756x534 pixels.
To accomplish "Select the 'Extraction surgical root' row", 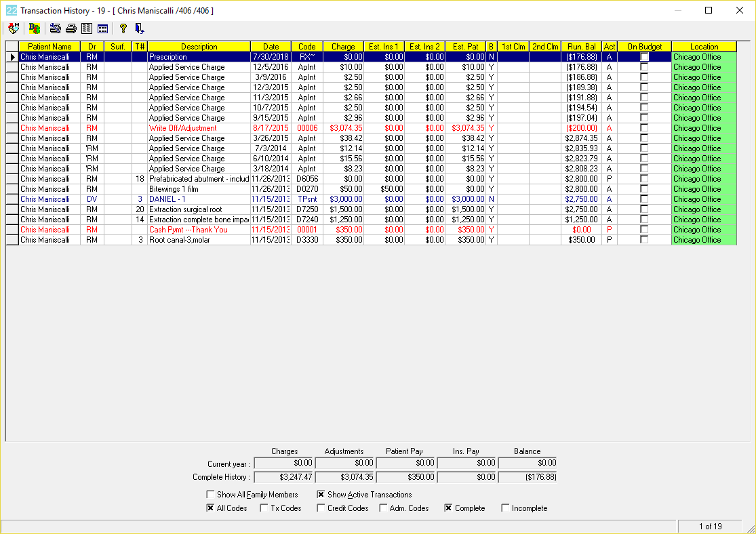I will coord(372,209).
